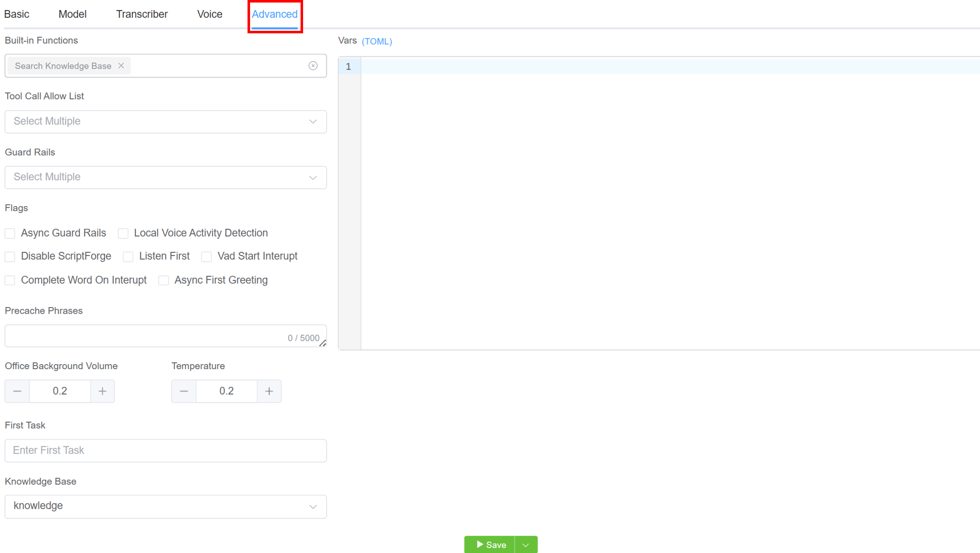
Task: Open the Save button arrow menu
Action: point(526,545)
